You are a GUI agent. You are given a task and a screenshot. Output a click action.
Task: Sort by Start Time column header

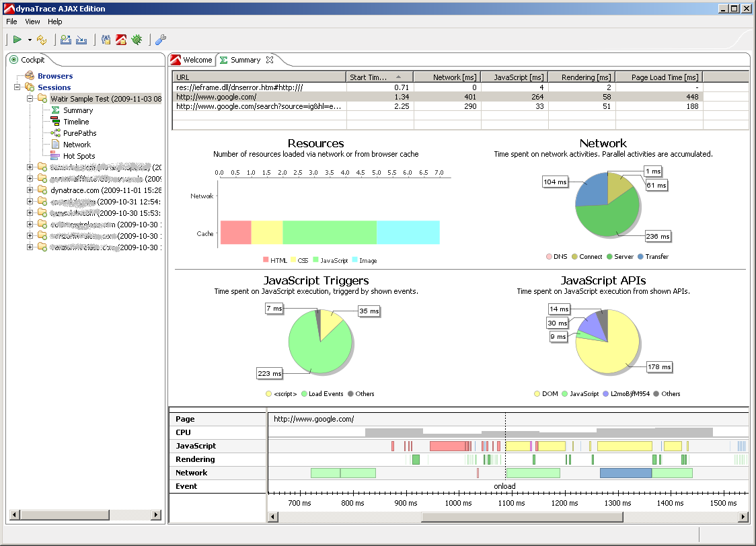point(379,77)
